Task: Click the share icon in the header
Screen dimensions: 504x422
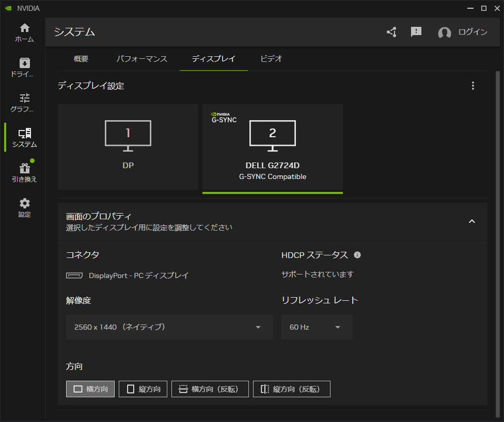Action: click(391, 32)
